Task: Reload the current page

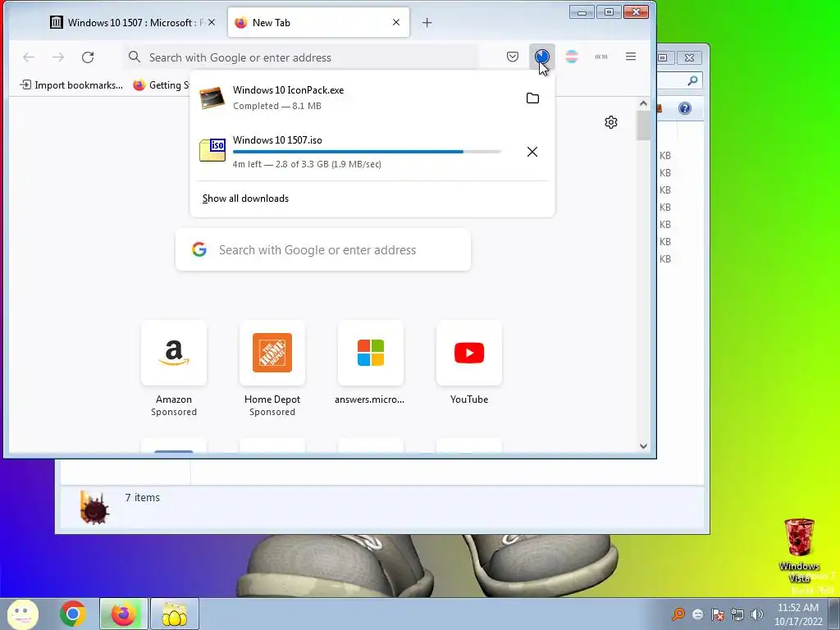Action: [x=88, y=57]
